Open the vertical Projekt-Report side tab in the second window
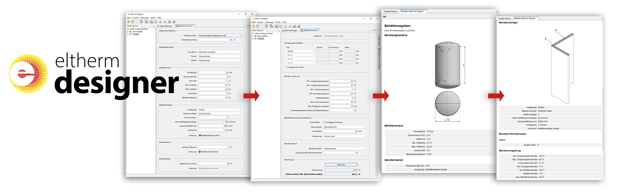Image resolution: width=644 pixels, height=193 pixels. click(379, 41)
